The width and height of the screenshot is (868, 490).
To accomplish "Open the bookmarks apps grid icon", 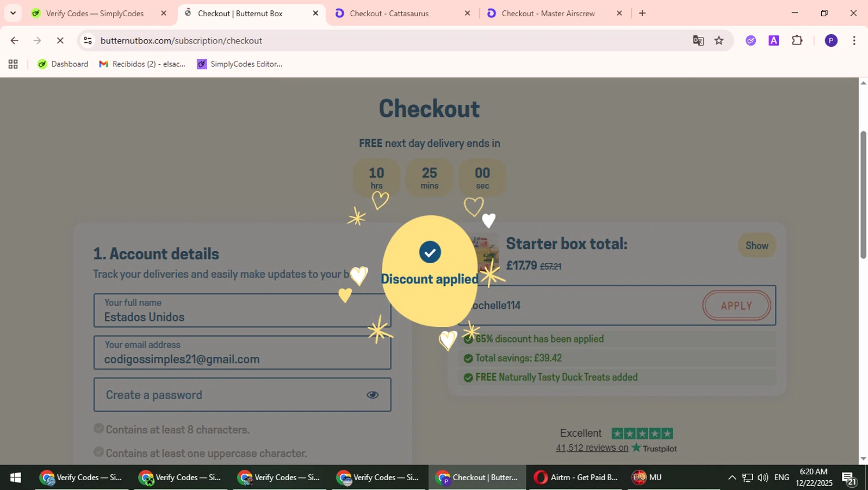I will pyautogui.click(x=13, y=64).
